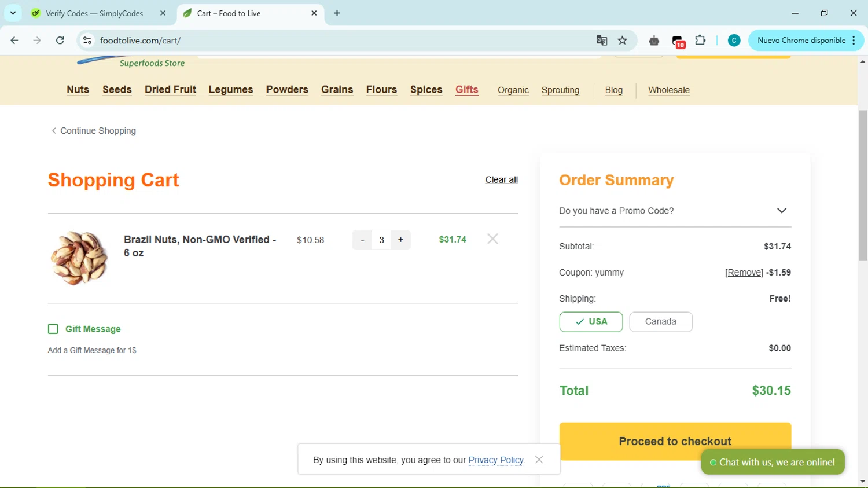Bookmark this page with the star icon
Viewport: 868px width, 488px height.
623,41
